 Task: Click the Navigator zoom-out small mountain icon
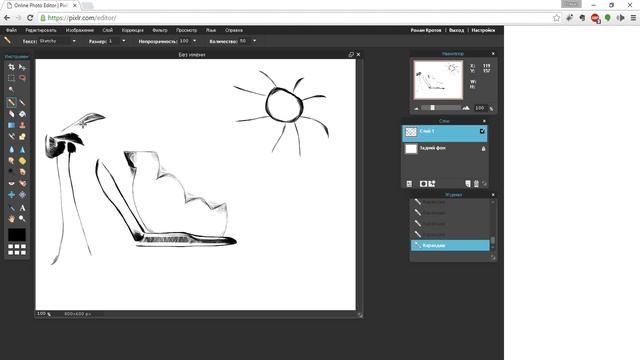coord(416,109)
